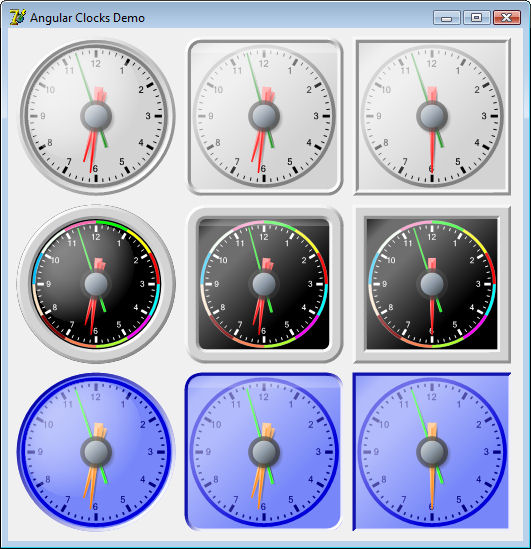Click the round silver clock in top-left
Viewport: 531px width, 549px height.
96,116
